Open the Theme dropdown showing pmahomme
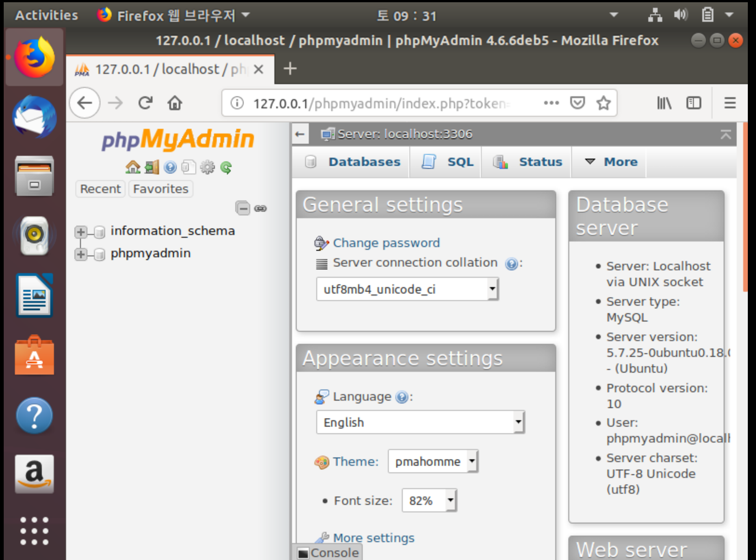The image size is (756, 560). [433, 461]
